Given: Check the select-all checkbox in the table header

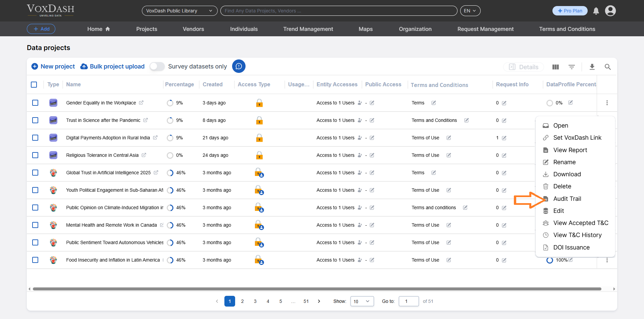Looking at the screenshot, I should pyautogui.click(x=34, y=85).
